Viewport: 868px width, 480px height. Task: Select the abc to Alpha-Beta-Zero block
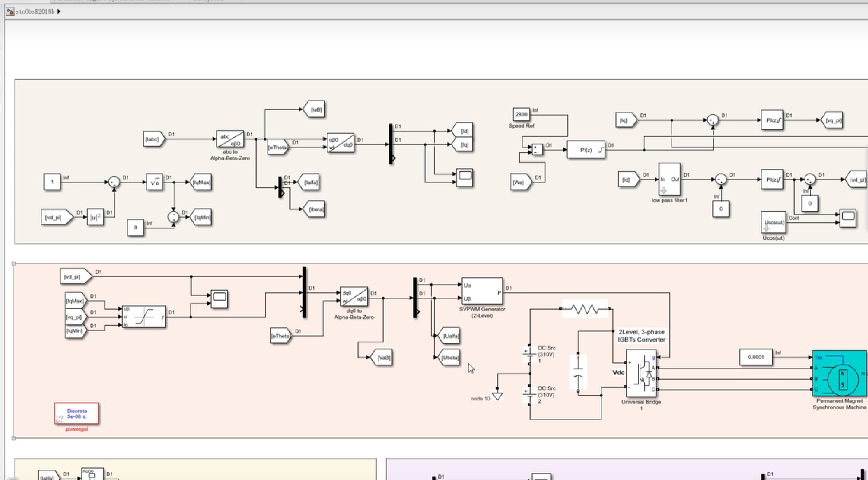coord(230,139)
